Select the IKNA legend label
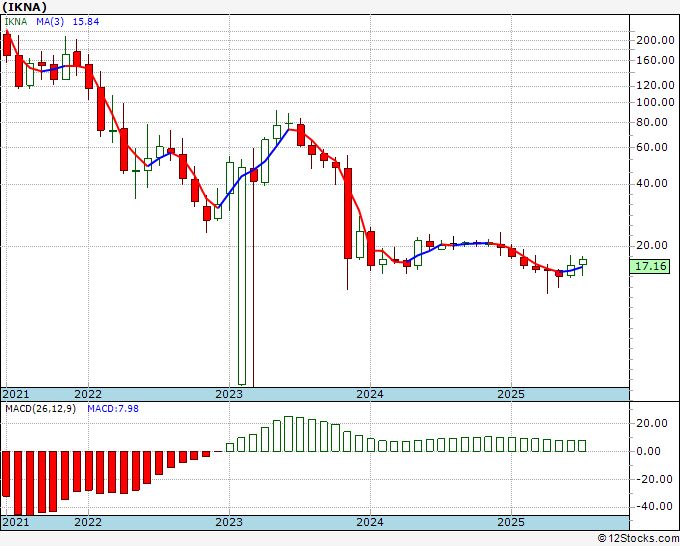 (x=16, y=22)
